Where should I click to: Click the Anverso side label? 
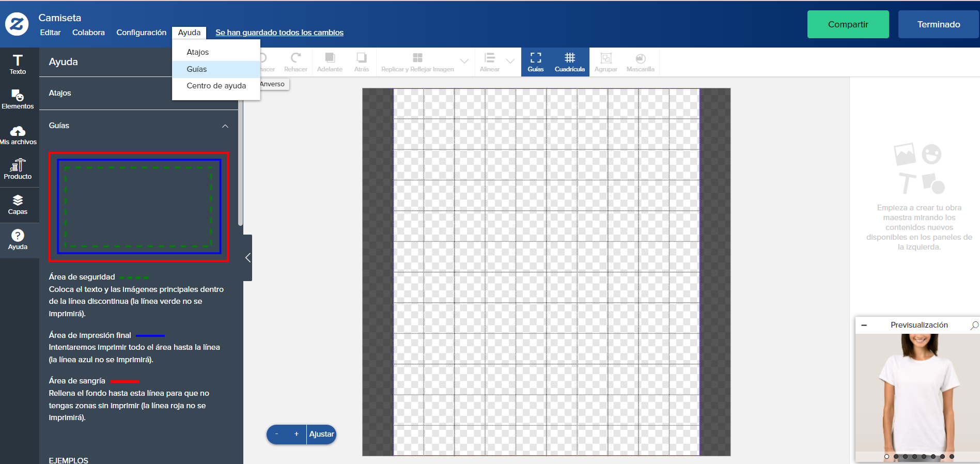point(273,84)
